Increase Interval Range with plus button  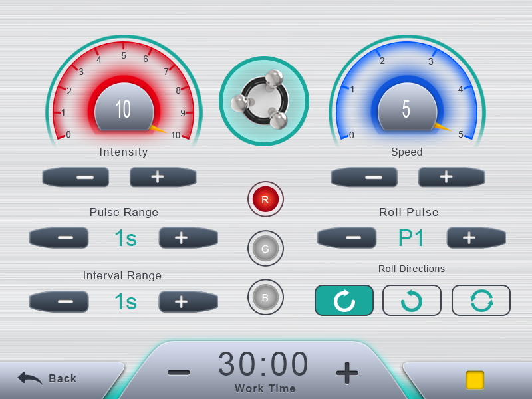coord(188,301)
